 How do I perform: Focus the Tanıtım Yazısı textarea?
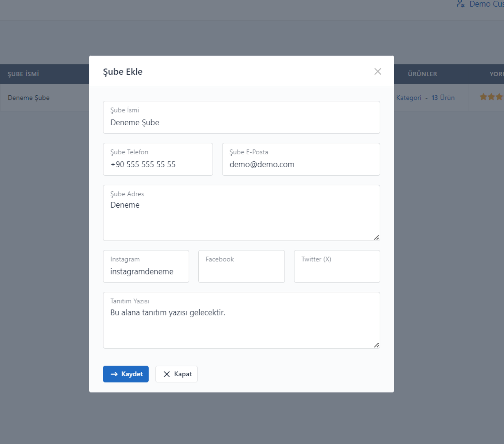(x=241, y=320)
